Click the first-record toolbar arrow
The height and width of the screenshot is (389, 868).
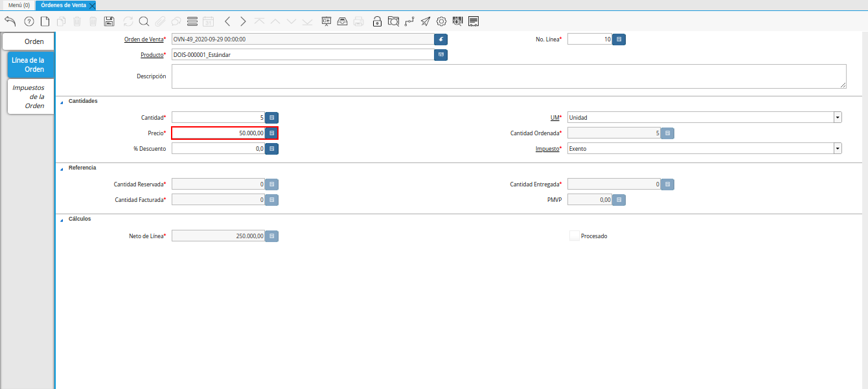tap(259, 21)
